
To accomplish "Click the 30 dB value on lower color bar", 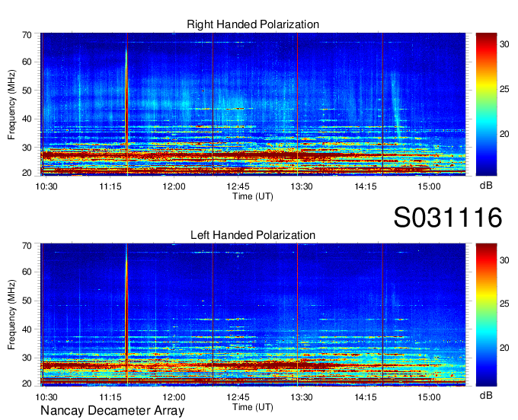I will pos(504,260).
